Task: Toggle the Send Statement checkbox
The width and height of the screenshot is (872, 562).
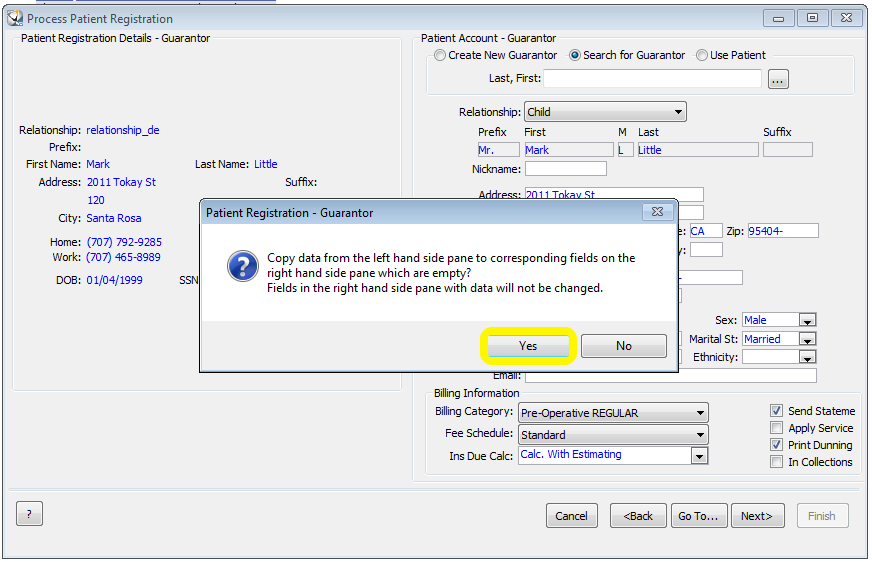Action: click(776, 411)
